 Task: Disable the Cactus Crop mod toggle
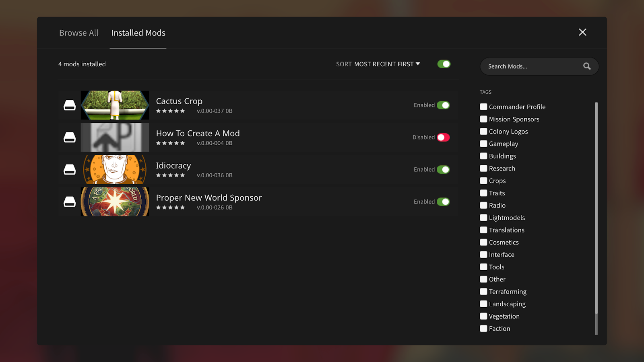pos(443,105)
